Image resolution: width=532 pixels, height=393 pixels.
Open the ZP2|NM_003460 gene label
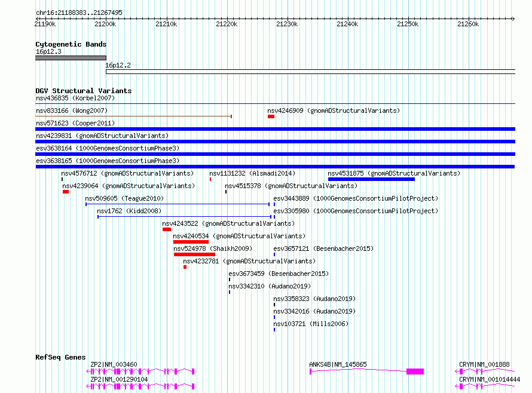click(x=114, y=364)
